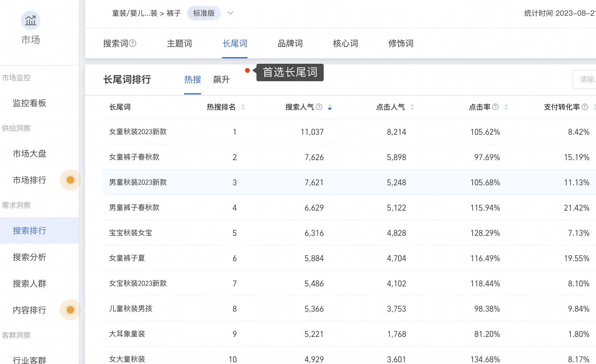This screenshot has width=596, height=364.
Task: Click conversion rate value 21.42%
Action: (577, 208)
